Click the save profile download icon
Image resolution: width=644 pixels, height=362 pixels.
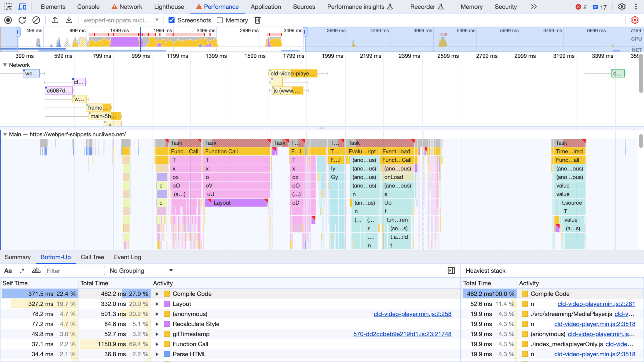[x=69, y=20]
